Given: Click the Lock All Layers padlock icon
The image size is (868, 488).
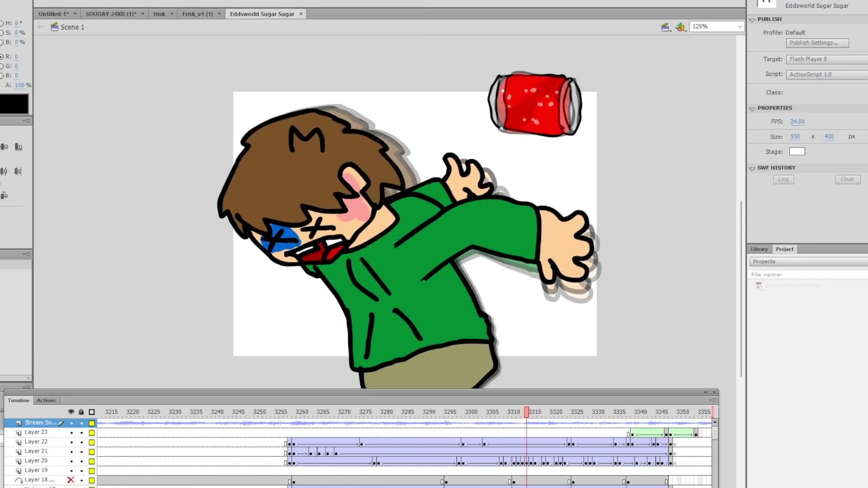Looking at the screenshot, I should point(81,412).
